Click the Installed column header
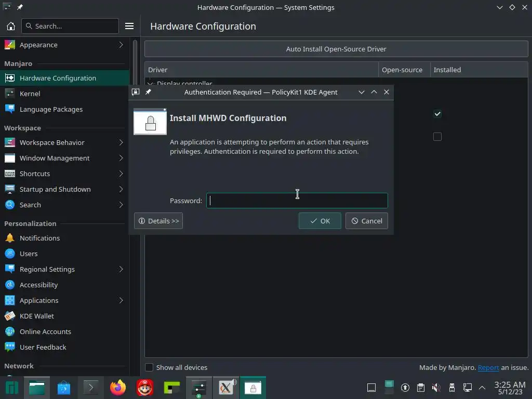This screenshot has width=532, height=399. coord(479,70)
